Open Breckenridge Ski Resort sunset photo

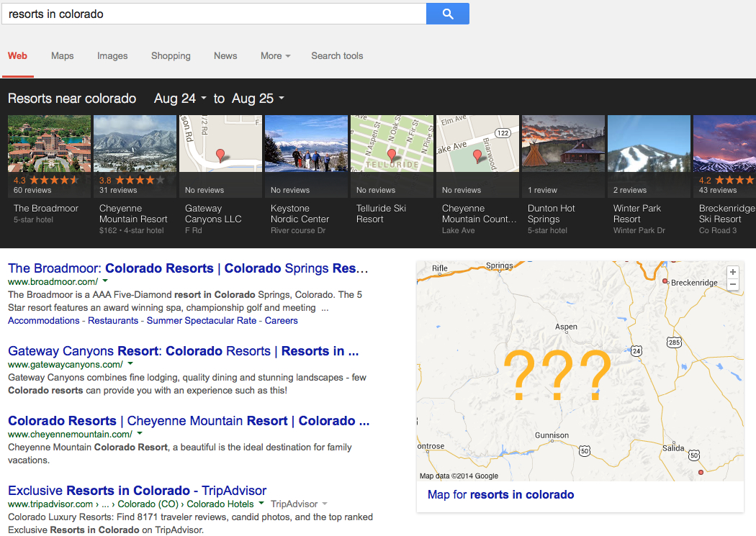[724, 143]
